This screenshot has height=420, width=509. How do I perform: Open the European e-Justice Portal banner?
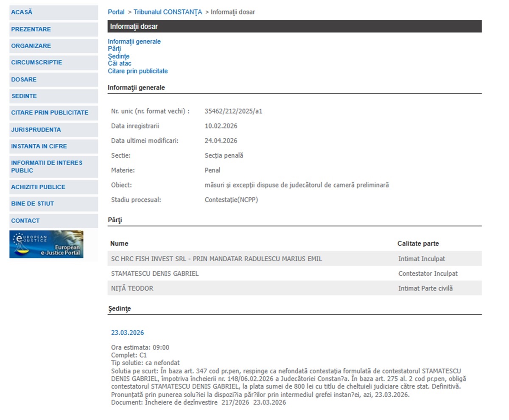pyautogui.click(x=46, y=244)
